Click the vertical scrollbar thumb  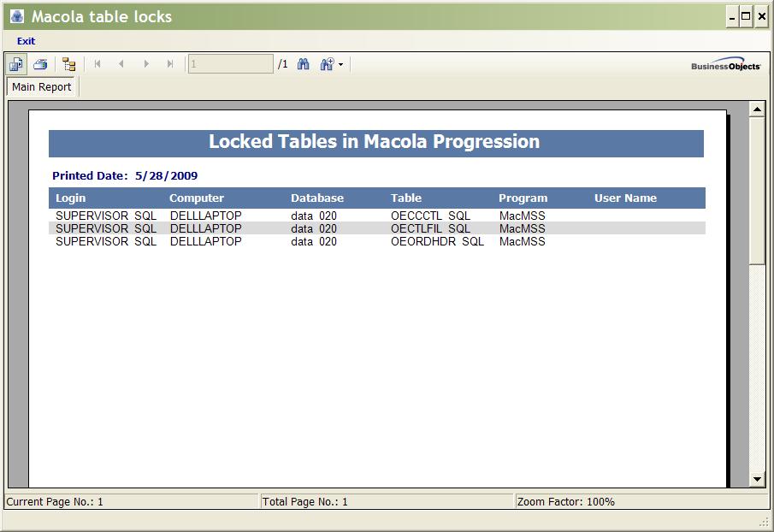point(757,191)
